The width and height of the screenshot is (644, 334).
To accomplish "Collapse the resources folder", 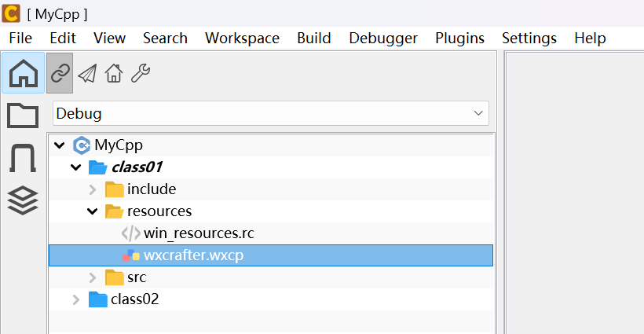I will coord(93,211).
